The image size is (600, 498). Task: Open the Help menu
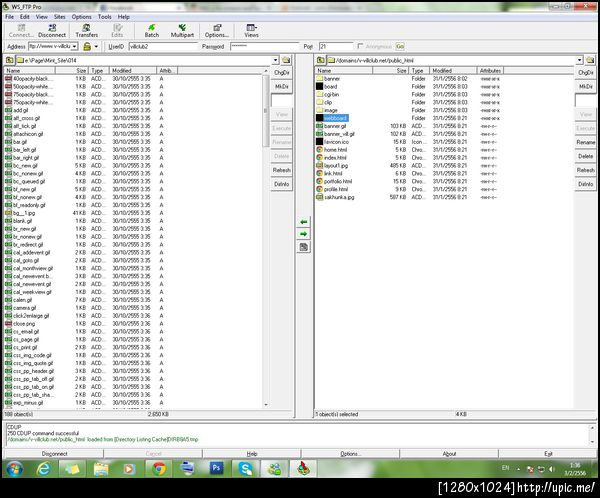(124, 17)
